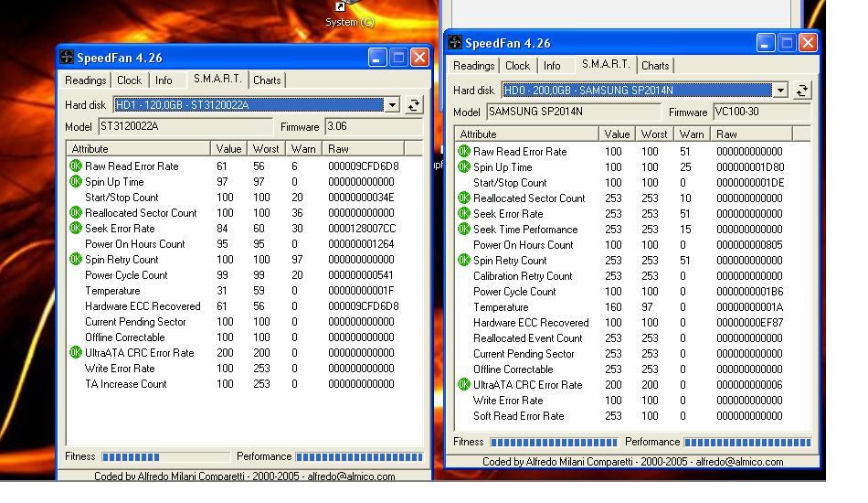
Task: Select S.M.A.R.T. tab in left SpeedFan window
Action: click(217, 79)
